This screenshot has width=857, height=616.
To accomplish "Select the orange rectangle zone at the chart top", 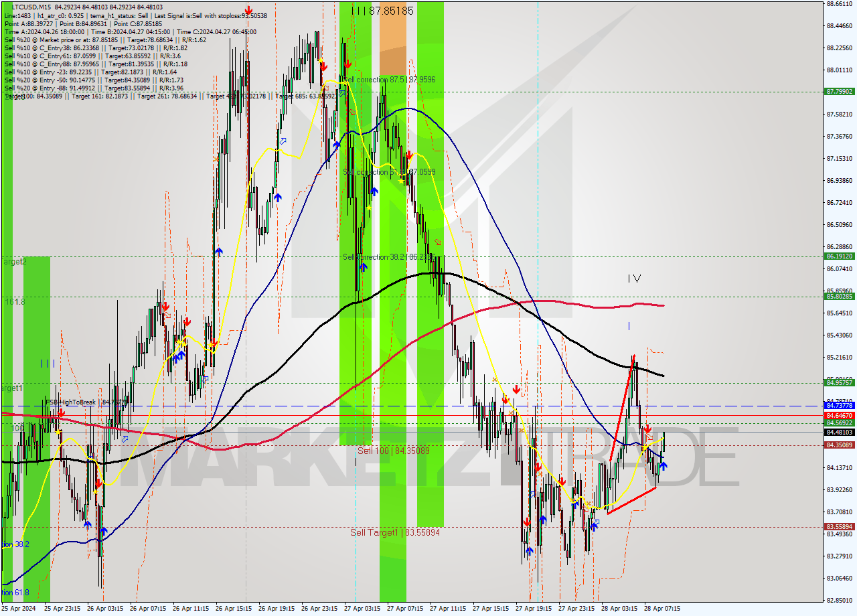I will (x=393, y=37).
